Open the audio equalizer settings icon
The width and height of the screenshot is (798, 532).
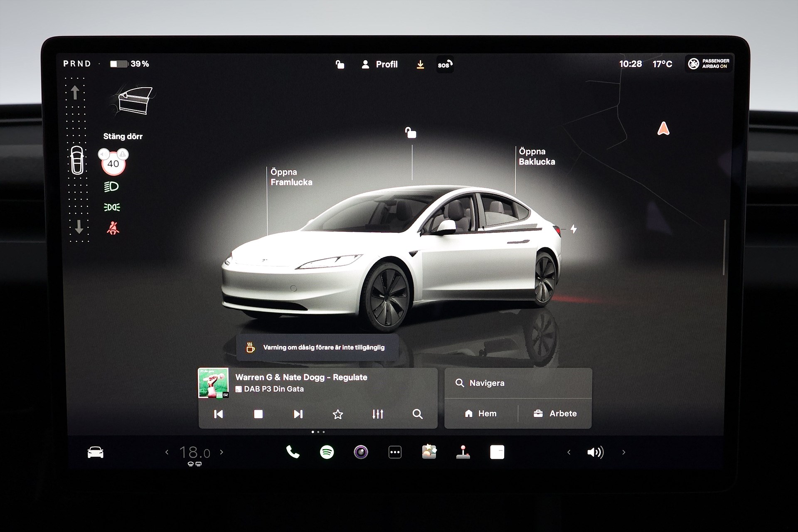tap(377, 414)
